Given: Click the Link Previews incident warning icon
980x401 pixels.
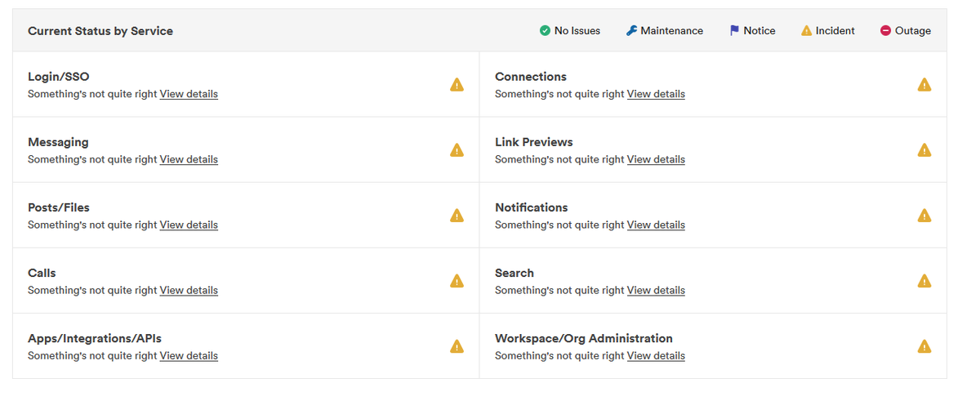Looking at the screenshot, I should (924, 150).
